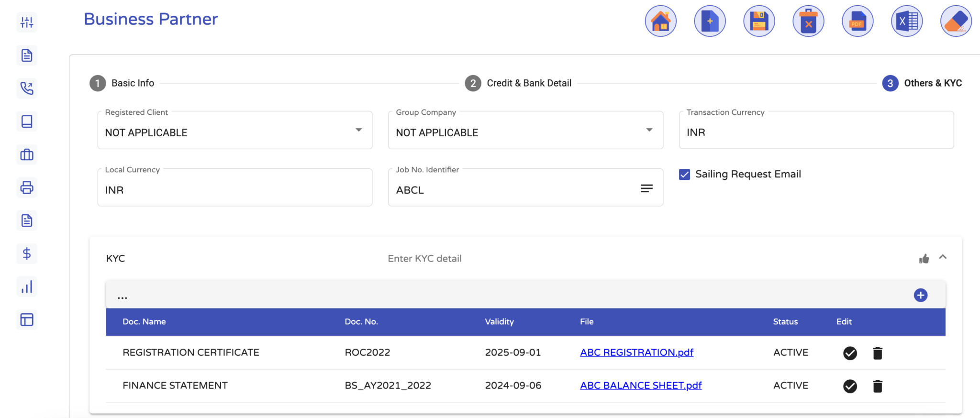This screenshot has width=980, height=418.
Task: Click File column header
Action: (x=587, y=322)
